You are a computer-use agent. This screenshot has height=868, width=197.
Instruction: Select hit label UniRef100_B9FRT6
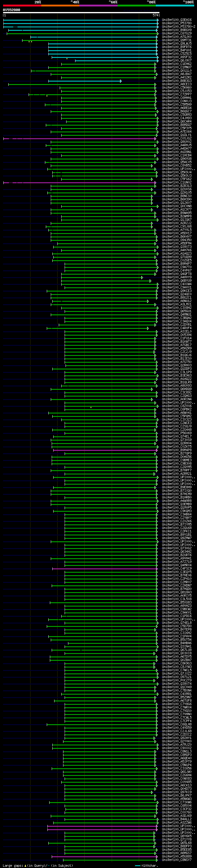(176, 47)
